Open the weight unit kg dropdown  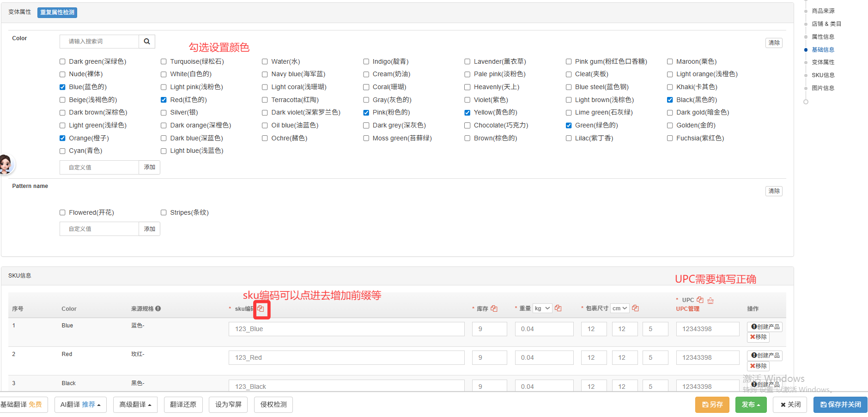pos(542,308)
